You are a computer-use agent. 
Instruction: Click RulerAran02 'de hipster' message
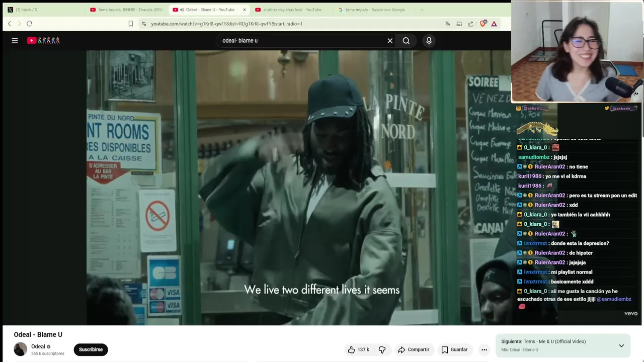[555, 253]
